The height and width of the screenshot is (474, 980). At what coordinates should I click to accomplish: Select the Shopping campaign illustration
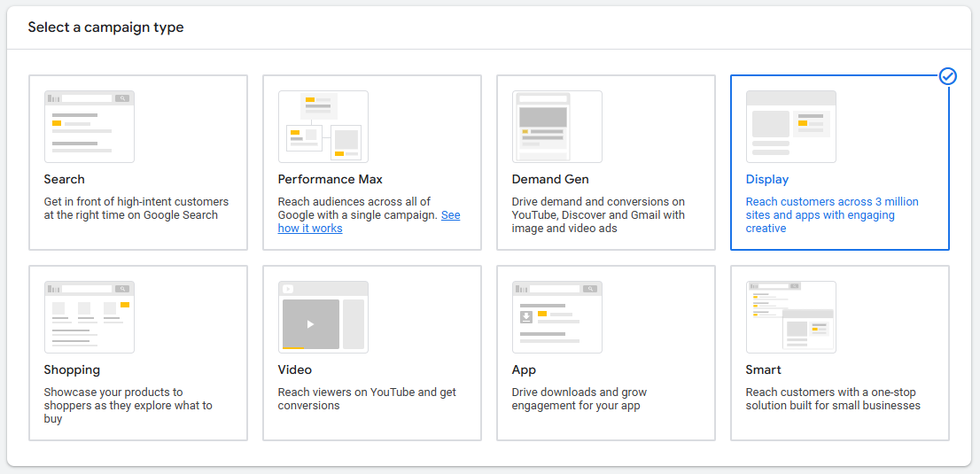(89, 317)
